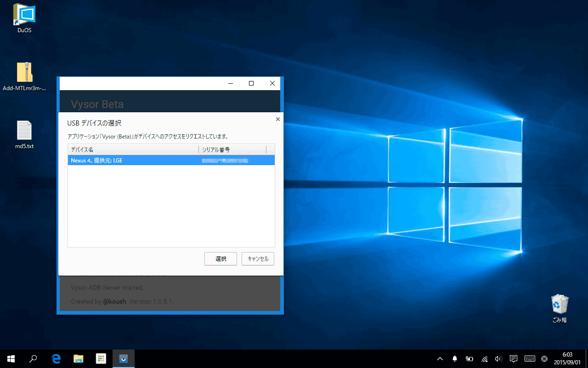This screenshot has width=588, height=368.
Task: Open the date and time from the taskbar
Action: point(567,359)
